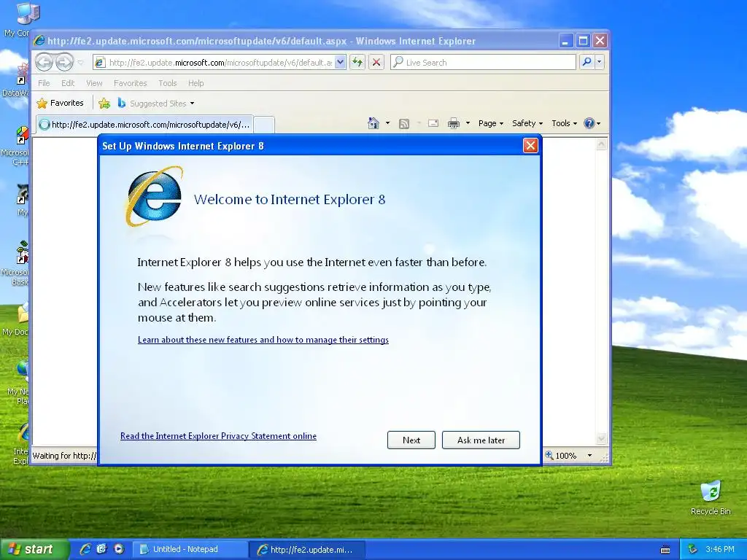Viewport: 747px width, 560px height.
Task: Open the Page command bar menu
Action: pyautogui.click(x=491, y=123)
